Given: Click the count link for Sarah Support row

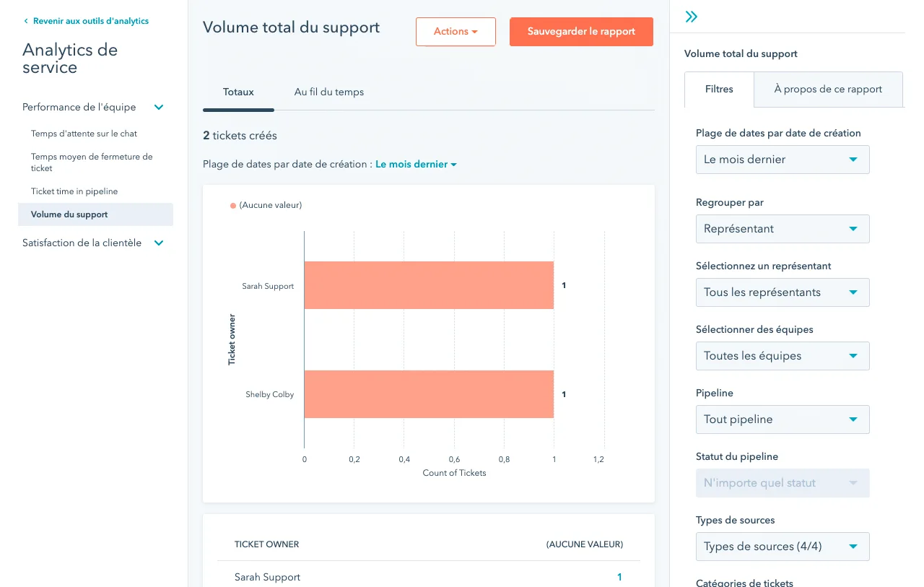Looking at the screenshot, I should click(619, 577).
